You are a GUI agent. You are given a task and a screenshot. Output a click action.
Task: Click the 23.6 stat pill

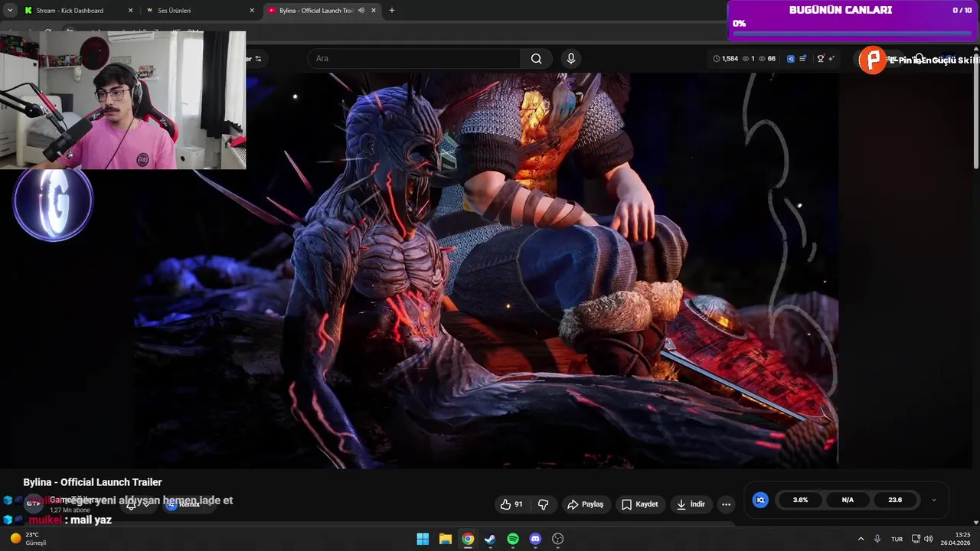[895, 500]
